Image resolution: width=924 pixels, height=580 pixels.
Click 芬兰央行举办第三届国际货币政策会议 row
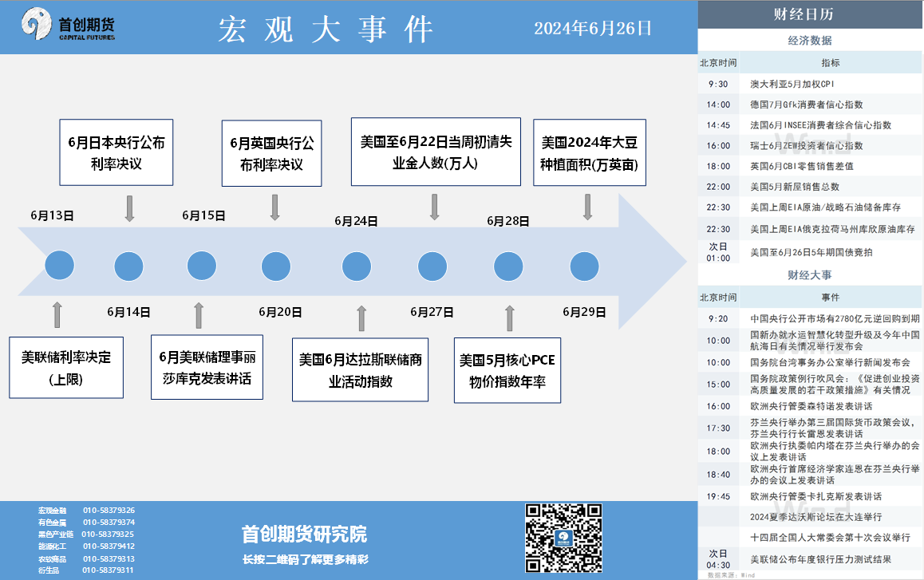810,428
